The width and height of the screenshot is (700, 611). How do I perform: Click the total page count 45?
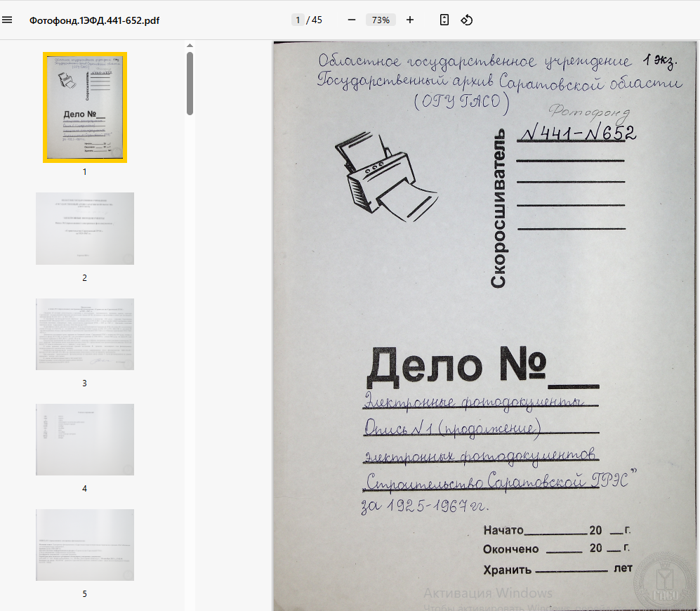tap(317, 20)
